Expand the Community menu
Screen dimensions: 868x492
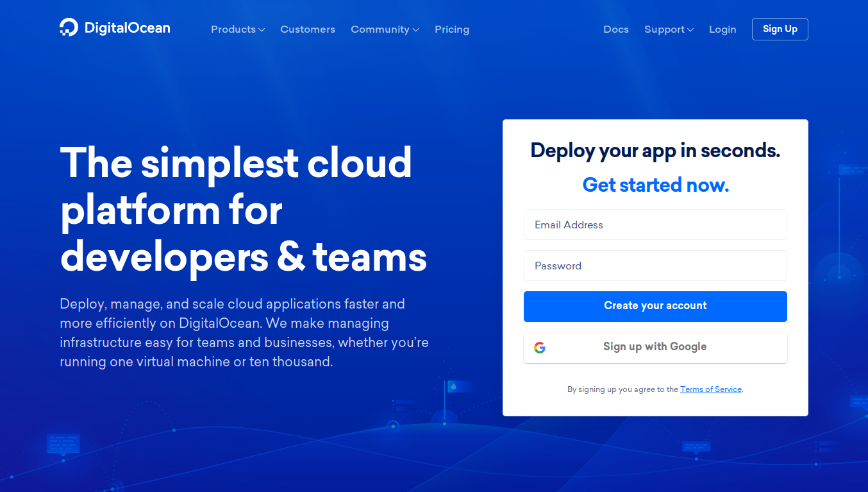click(x=380, y=30)
